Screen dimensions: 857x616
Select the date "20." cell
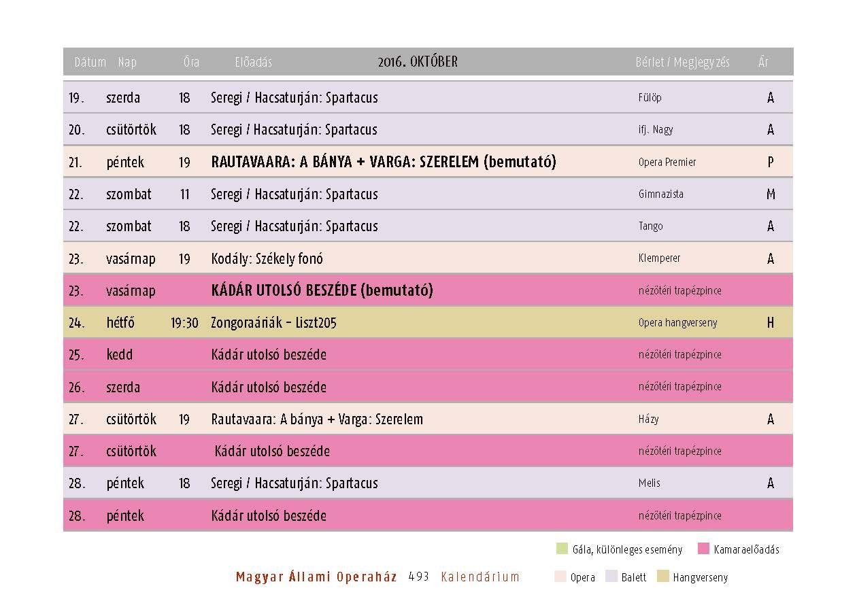[76, 129]
